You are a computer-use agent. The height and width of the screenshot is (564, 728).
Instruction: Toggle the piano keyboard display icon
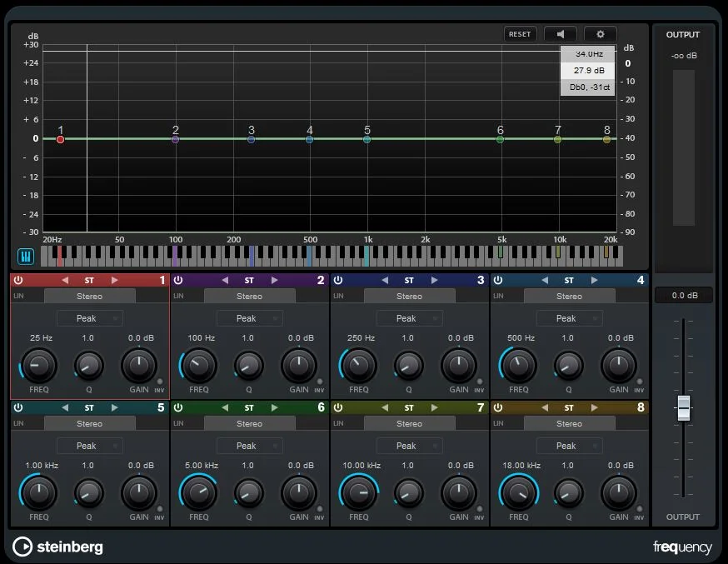tap(26, 257)
